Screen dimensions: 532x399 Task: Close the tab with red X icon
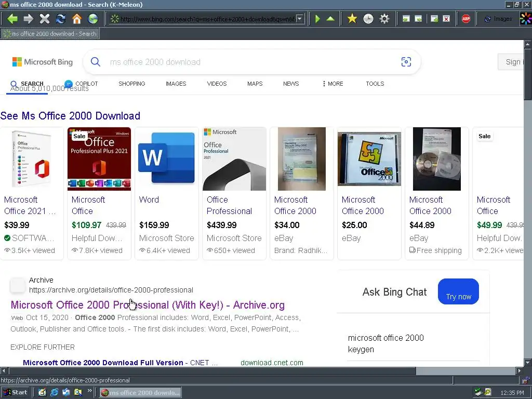click(x=446, y=19)
